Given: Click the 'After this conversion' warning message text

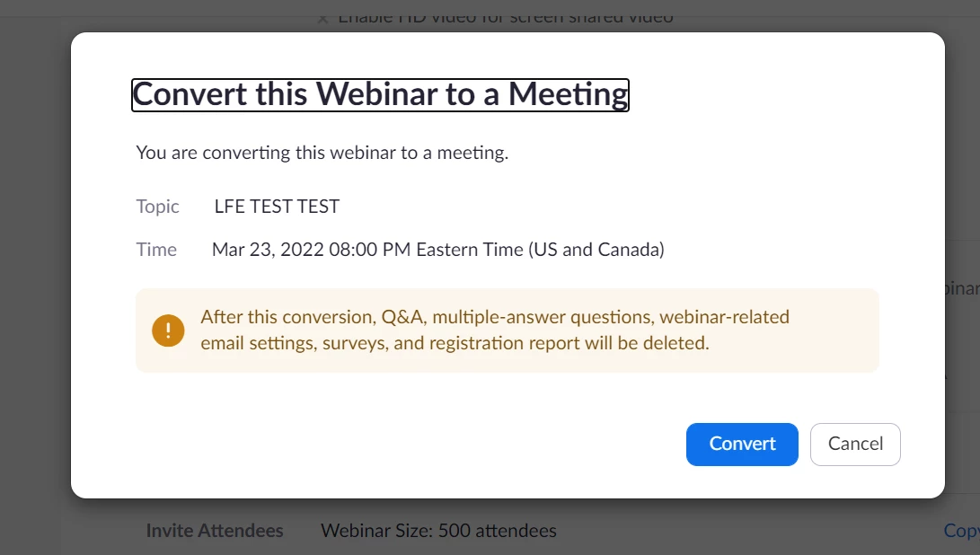Looking at the screenshot, I should click(x=494, y=317).
